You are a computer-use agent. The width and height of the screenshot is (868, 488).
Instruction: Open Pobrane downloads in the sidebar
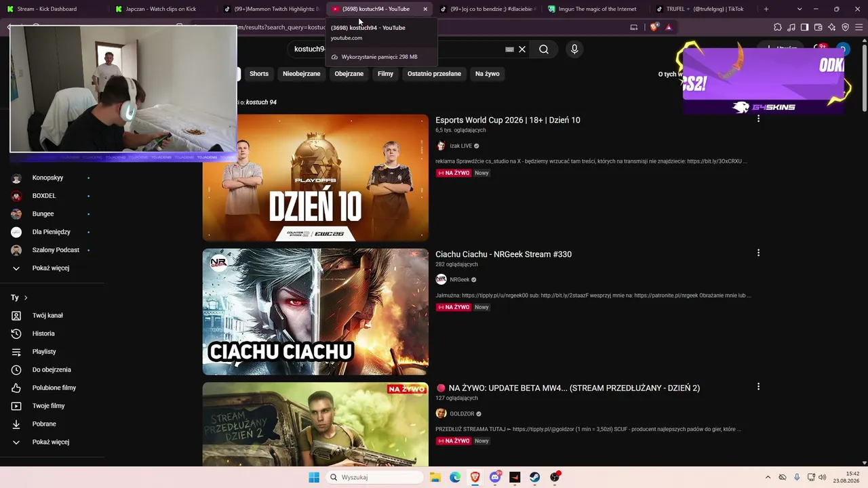point(52,424)
